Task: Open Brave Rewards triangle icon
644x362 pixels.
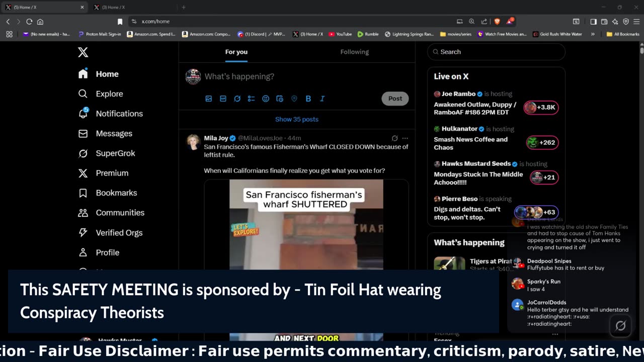Action: click(510, 22)
